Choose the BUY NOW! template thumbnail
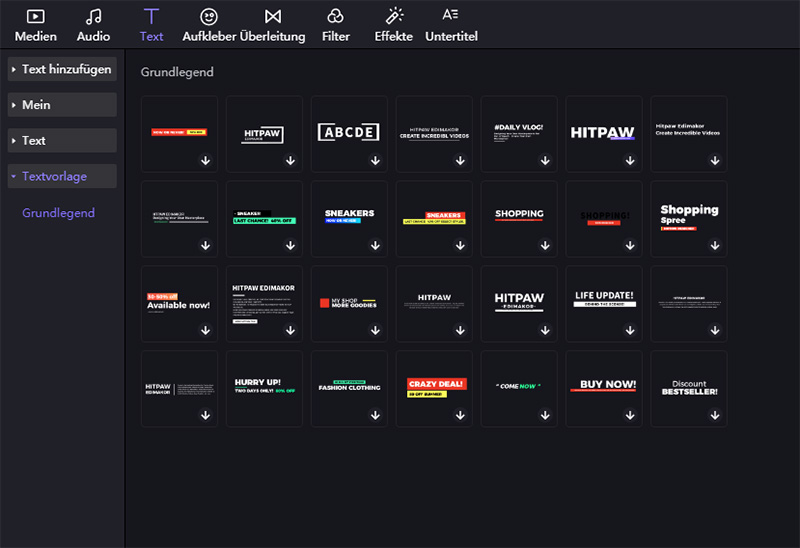Image resolution: width=800 pixels, height=548 pixels. pos(604,388)
